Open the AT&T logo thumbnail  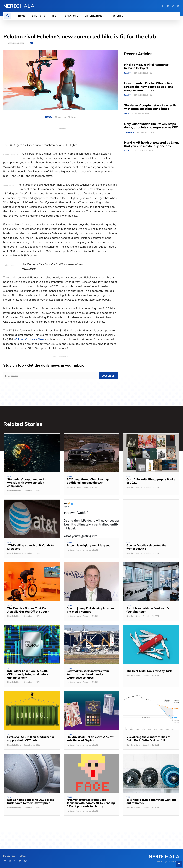click(32, 519)
